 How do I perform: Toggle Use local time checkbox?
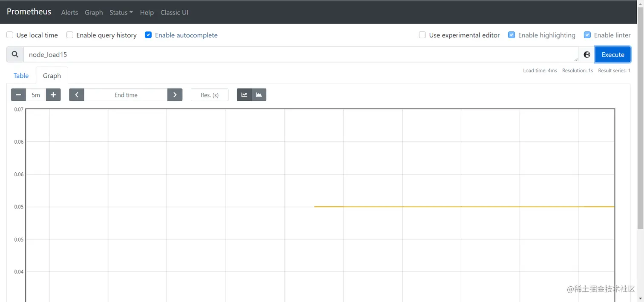click(10, 35)
